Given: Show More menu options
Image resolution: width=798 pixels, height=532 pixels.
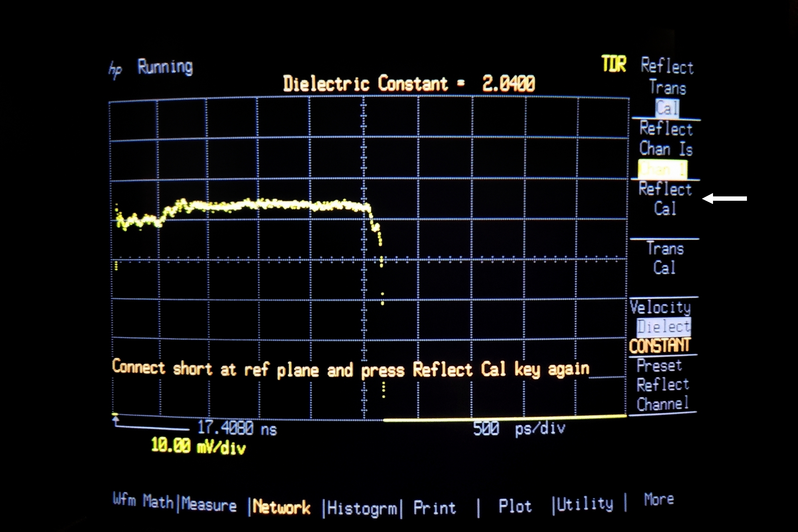Looking at the screenshot, I should 659,500.
